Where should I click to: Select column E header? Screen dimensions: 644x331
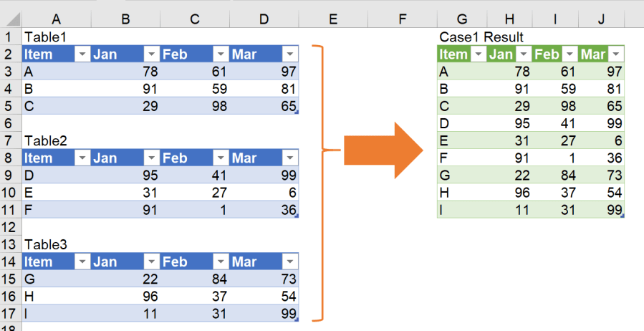[x=332, y=20]
